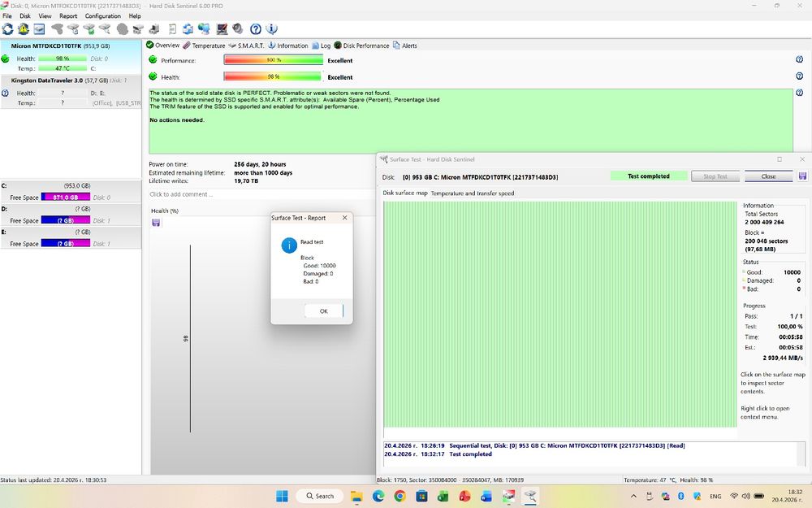Open the File menu

[x=7, y=16]
